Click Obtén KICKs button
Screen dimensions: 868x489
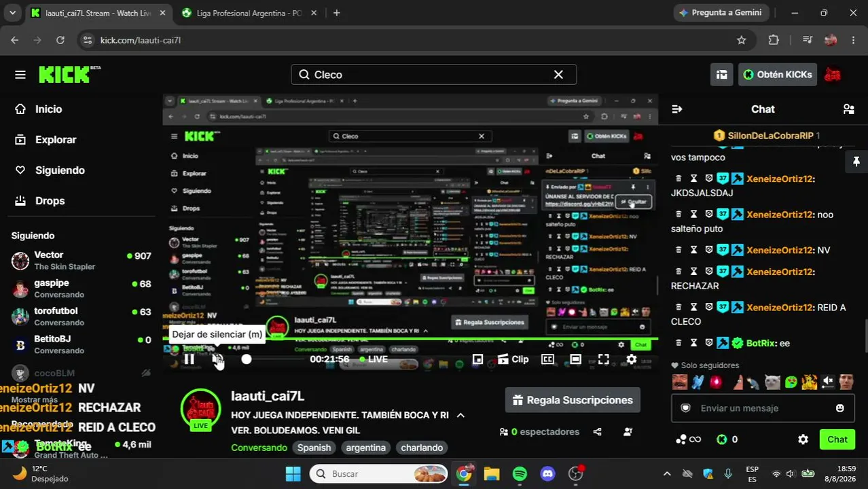tap(777, 75)
